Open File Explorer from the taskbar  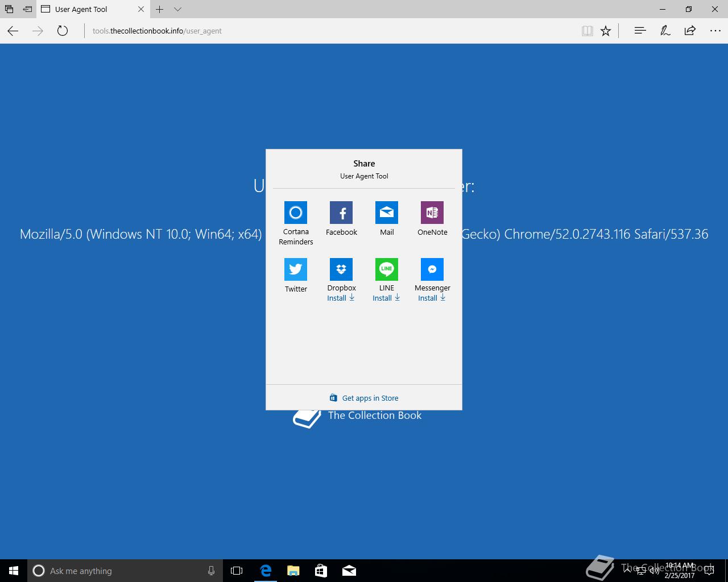pyautogui.click(x=293, y=571)
